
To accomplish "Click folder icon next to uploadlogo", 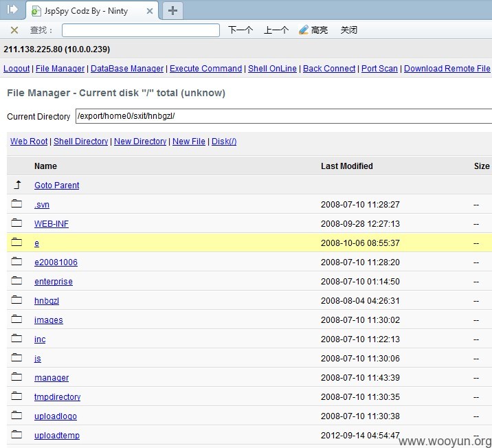I will coord(16,415).
